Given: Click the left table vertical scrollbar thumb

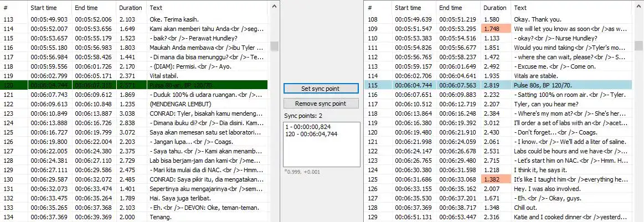Looking at the screenshot, I should click(x=274, y=46).
